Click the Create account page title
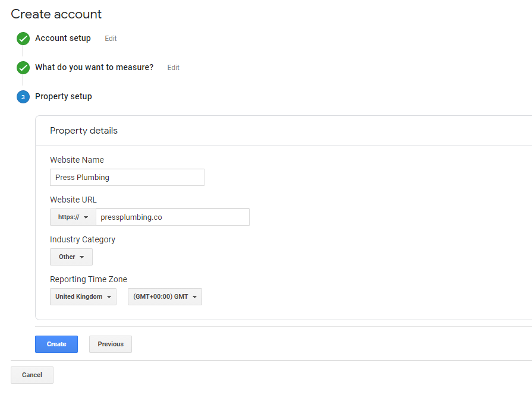 (56, 14)
